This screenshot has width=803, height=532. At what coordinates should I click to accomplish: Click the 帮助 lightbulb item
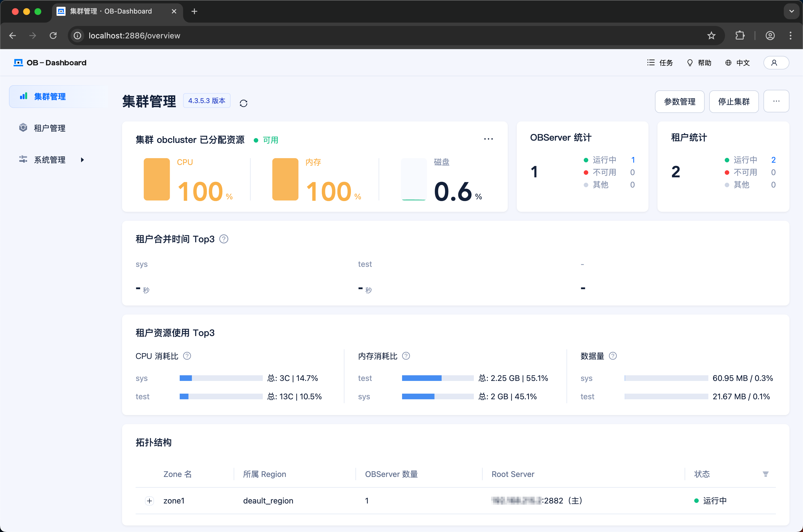(x=699, y=63)
